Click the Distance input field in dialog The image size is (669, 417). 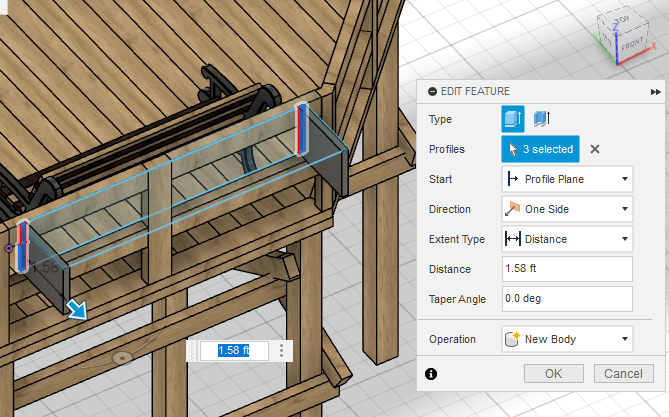point(567,269)
